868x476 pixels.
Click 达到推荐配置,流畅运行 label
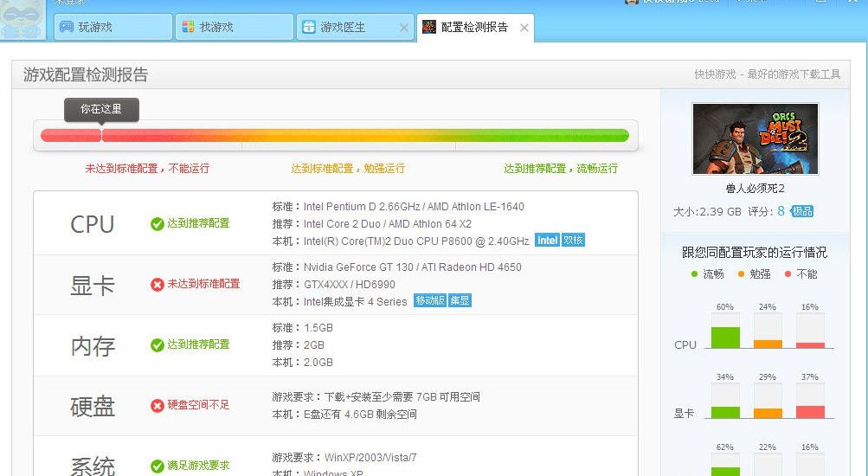pos(561,169)
